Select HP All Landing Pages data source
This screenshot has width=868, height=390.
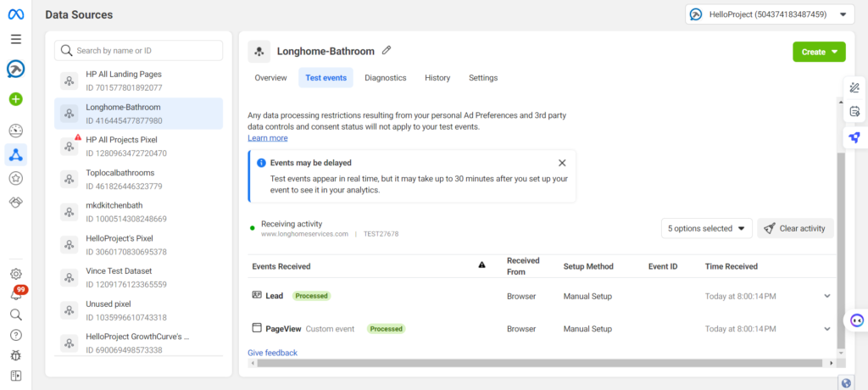click(x=138, y=81)
